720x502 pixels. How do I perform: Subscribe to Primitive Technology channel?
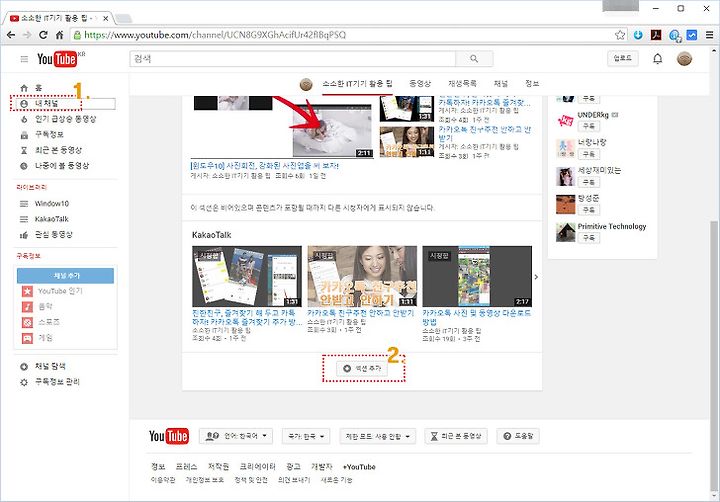point(589,238)
